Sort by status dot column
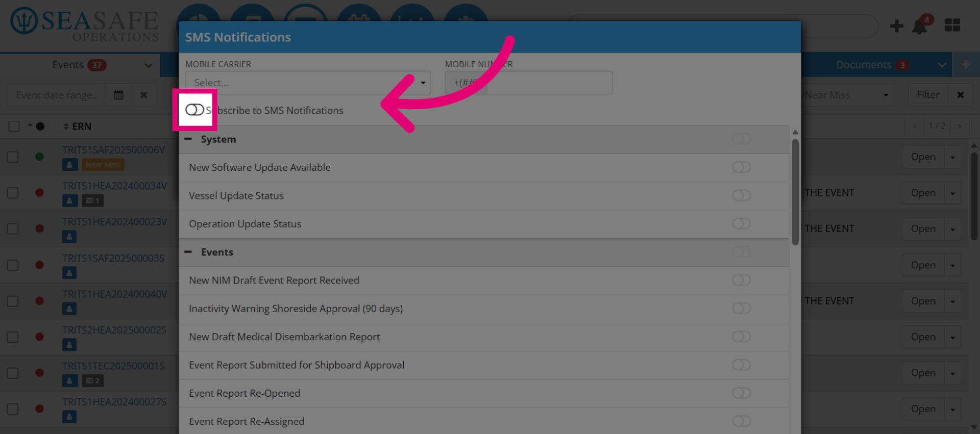The image size is (980, 434). pyautogui.click(x=36, y=126)
